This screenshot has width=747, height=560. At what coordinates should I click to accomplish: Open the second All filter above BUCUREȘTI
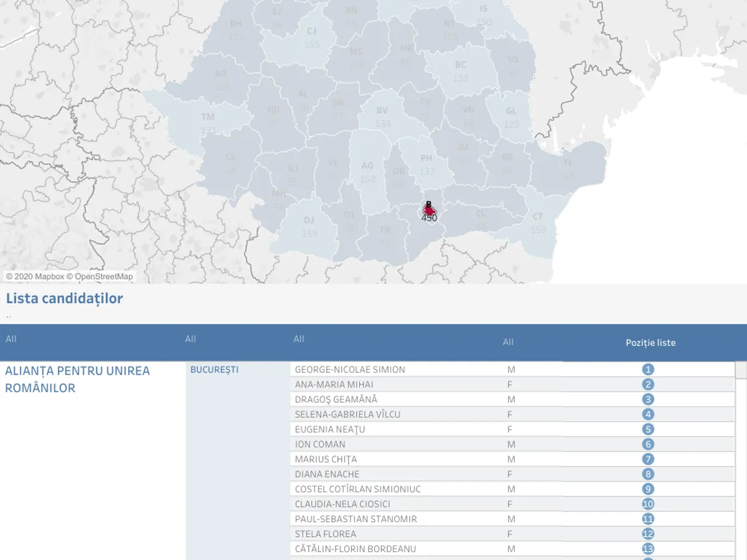(189, 339)
